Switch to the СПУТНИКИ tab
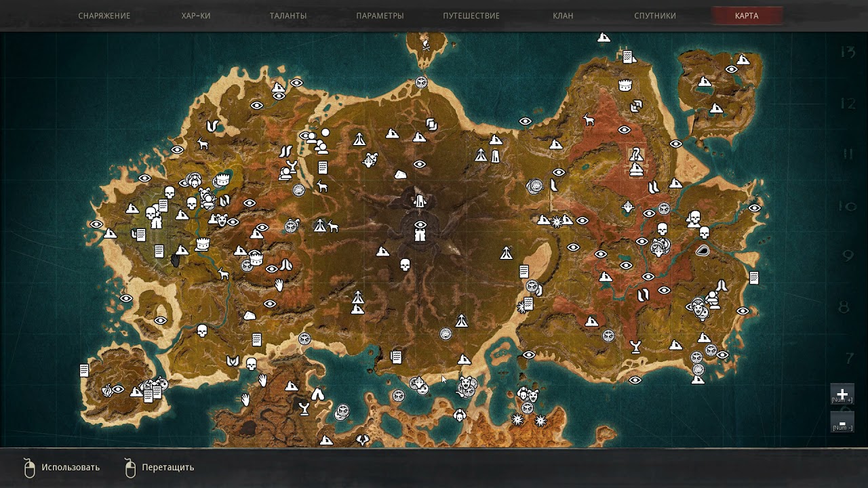This screenshot has width=868, height=488. coord(655,16)
